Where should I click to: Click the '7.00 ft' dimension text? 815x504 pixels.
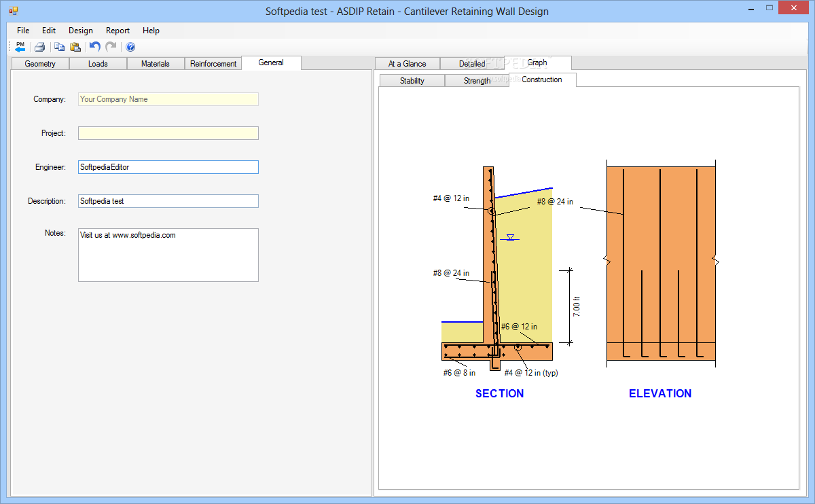(577, 307)
